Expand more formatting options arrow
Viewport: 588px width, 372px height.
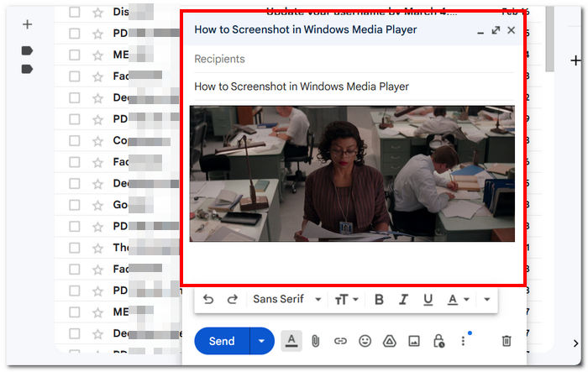pyautogui.click(x=486, y=299)
